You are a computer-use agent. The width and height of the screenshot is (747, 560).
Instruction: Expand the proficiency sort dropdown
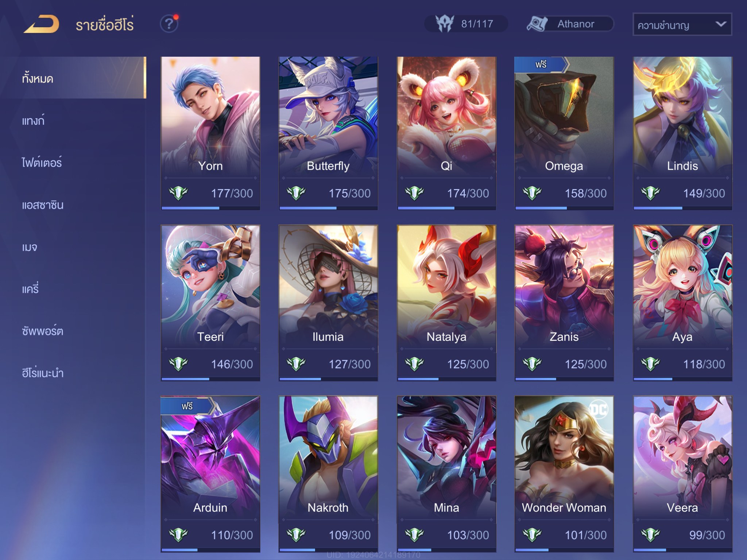point(682,24)
